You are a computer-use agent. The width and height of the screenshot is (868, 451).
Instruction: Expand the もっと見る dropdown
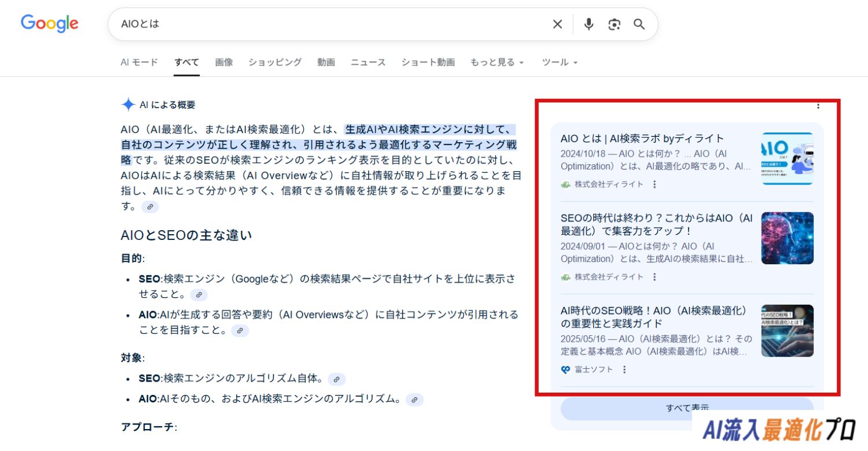point(496,62)
